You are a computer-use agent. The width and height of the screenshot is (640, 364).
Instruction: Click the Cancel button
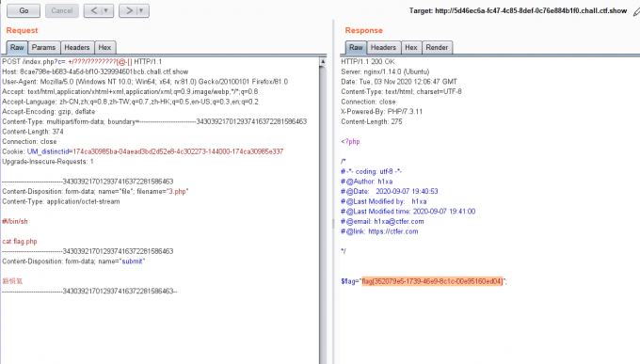(61, 10)
